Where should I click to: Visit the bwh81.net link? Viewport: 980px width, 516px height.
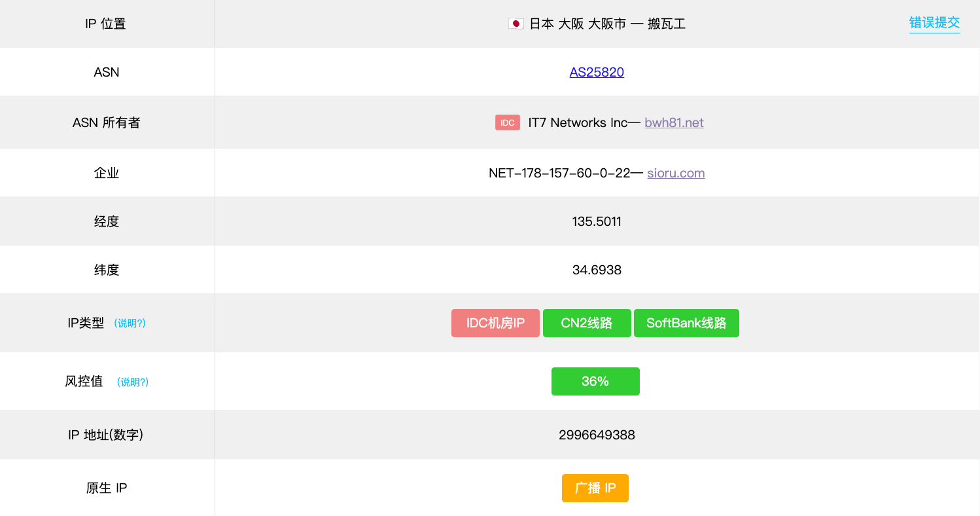[x=674, y=122]
